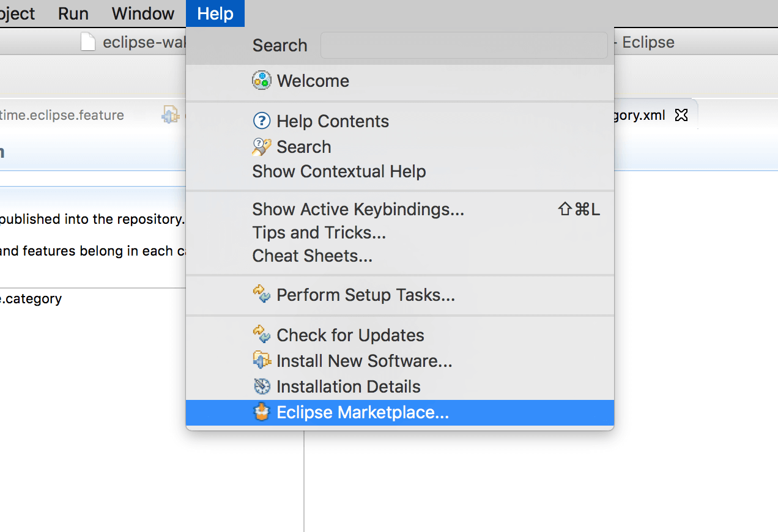The width and height of the screenshot is (778, 532).
Task: Click the Check for Updates arrows icon
Action: 262,334
